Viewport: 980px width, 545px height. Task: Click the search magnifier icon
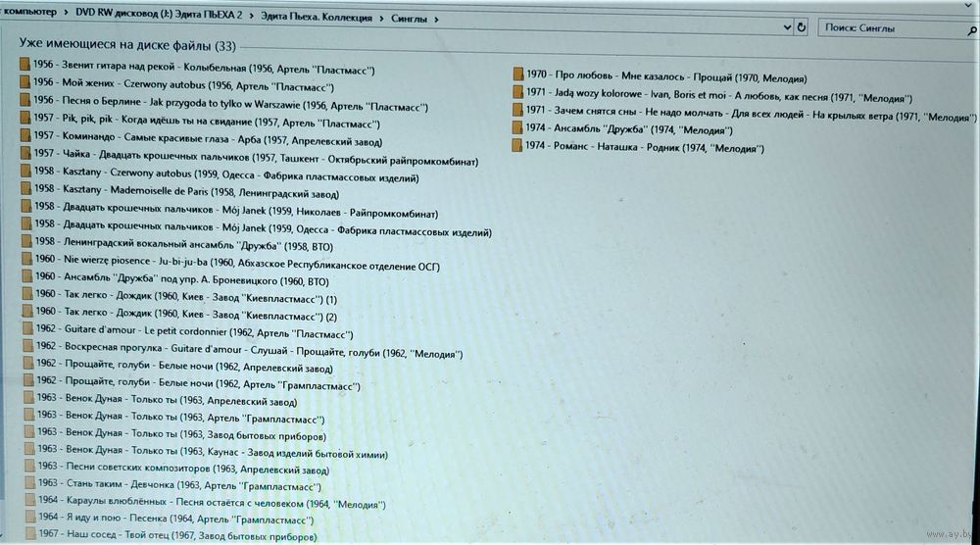tap(972, 30)
